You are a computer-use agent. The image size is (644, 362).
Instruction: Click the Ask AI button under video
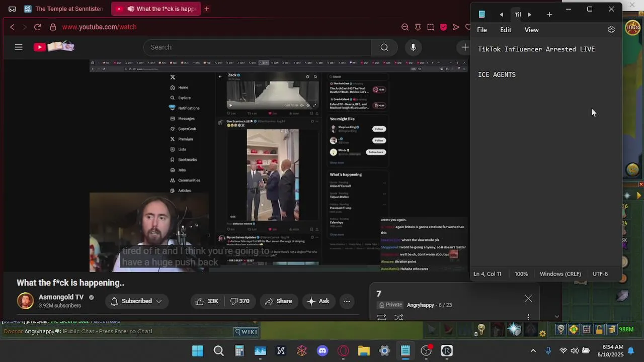pos(318,301)
